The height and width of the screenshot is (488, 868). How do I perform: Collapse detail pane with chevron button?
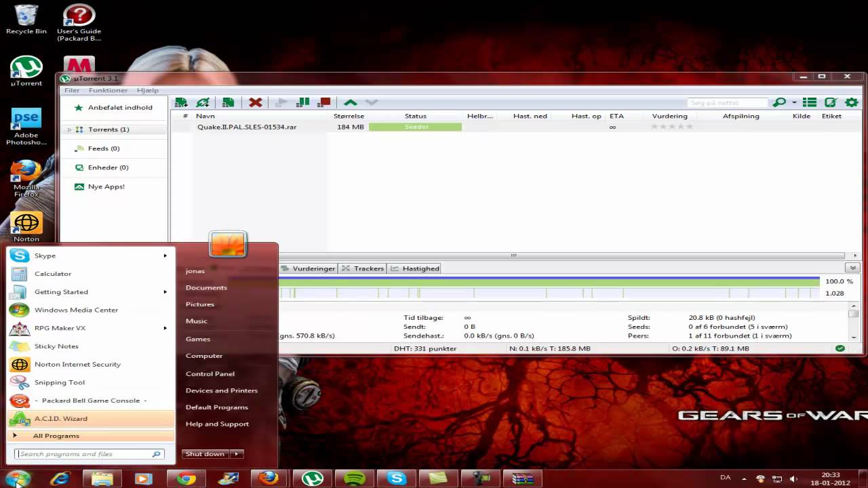[x=853, y=268]
